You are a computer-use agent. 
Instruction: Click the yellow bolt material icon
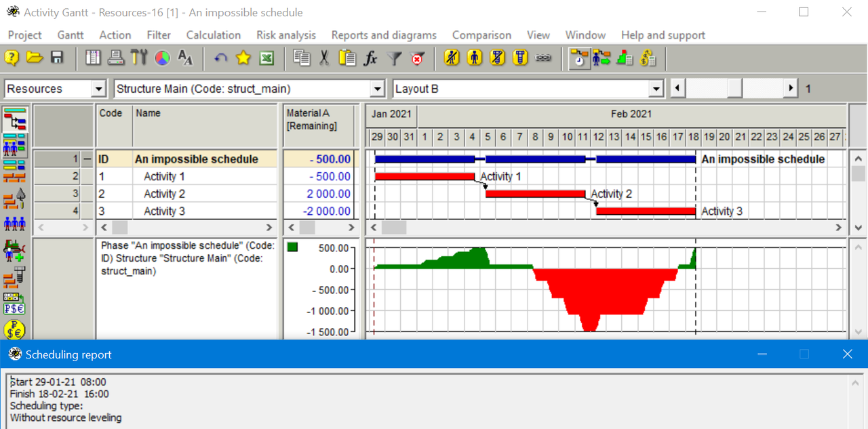[521, 58]
